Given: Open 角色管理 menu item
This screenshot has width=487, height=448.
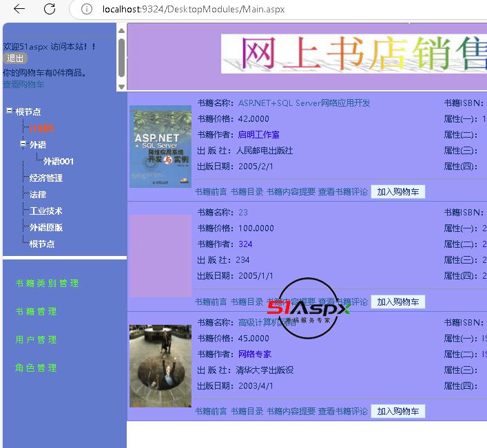Looking at the screenshot, I should [x=36, y=368].
